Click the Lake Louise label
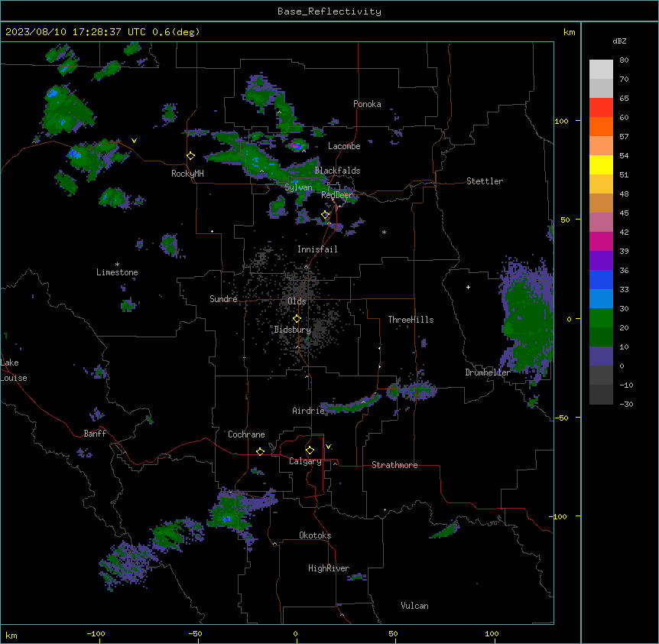 click(14, 370)
